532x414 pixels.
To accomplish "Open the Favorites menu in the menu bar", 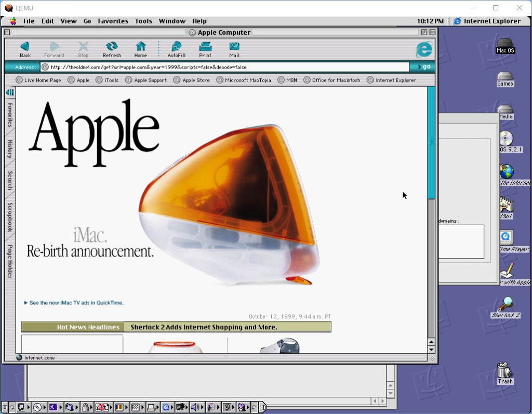I will click(113, 21).
